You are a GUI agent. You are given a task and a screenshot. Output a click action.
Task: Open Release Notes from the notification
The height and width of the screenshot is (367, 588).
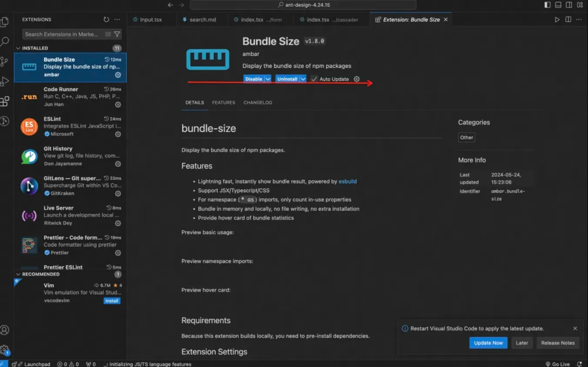pyautogui.click(x=558, y=343)
